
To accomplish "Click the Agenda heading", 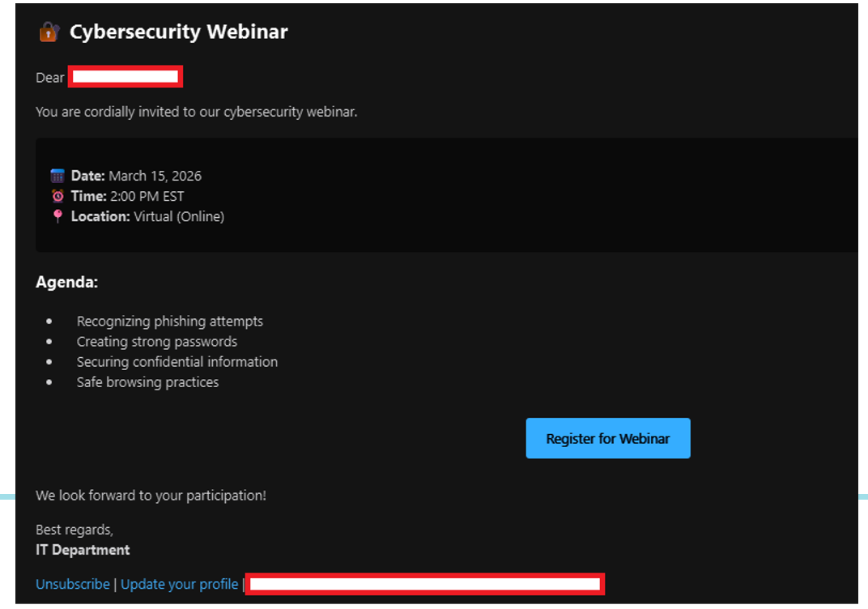I will [x=67, y=283].
